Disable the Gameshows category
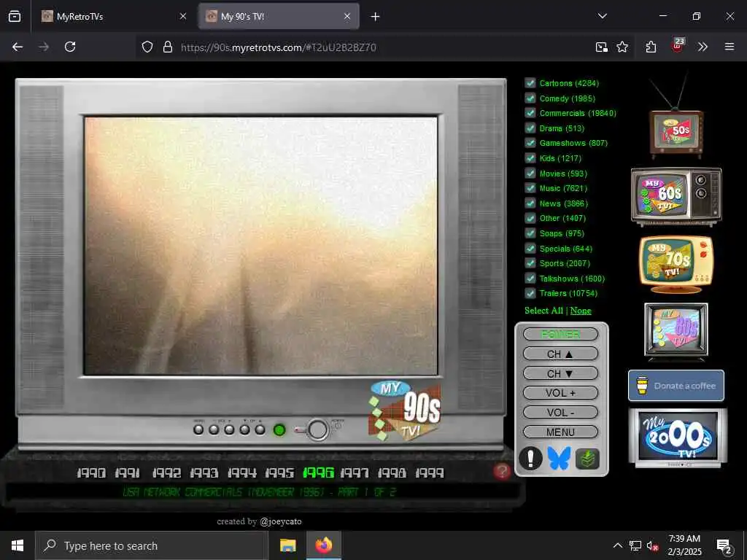Screen dimensions: 747x560 [530, 143]
